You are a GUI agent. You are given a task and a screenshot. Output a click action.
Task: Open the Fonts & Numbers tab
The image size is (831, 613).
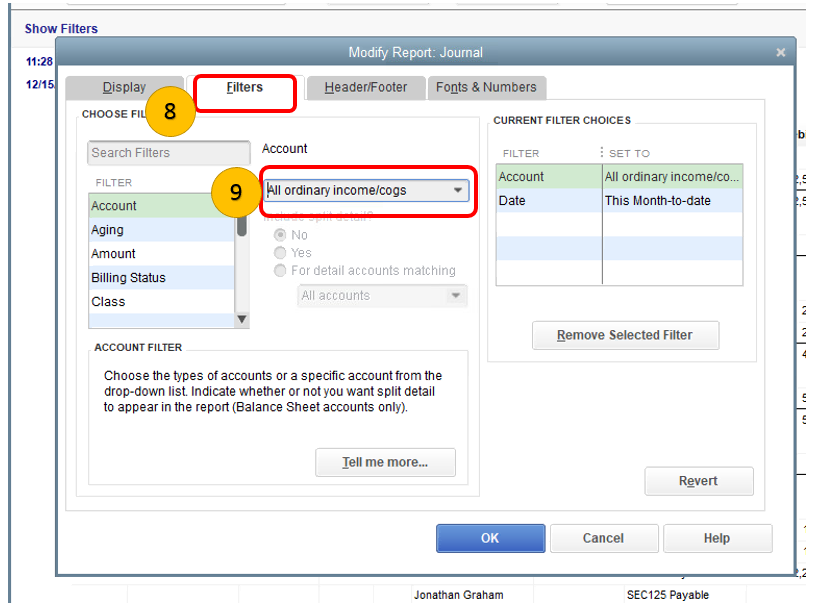(487, 87)
